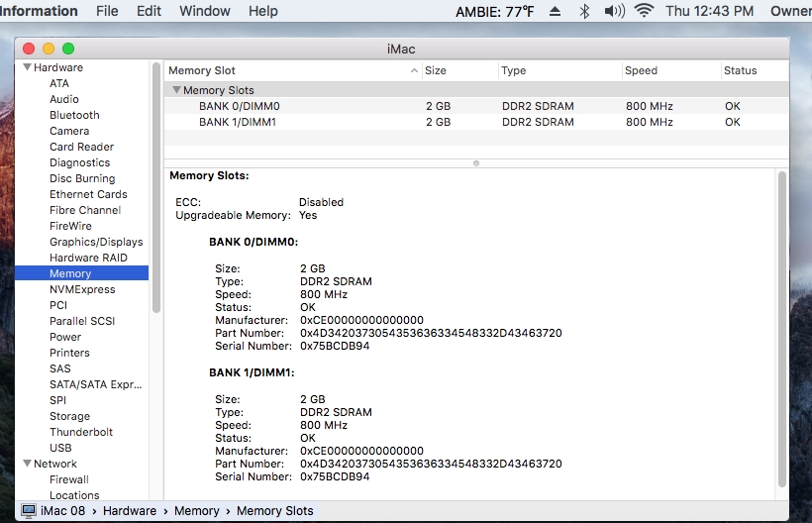
Task: Select Ethernet Cards in the sidebar
Action: (x=88, y=195)
